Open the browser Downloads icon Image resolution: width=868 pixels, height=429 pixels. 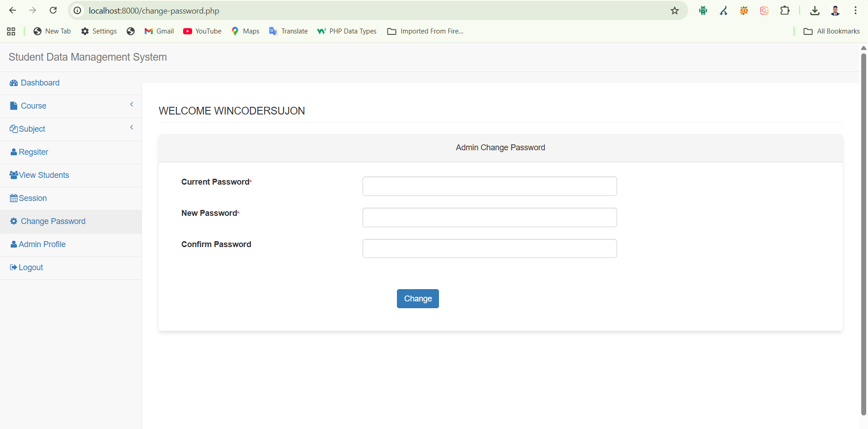tap(815, 10)
